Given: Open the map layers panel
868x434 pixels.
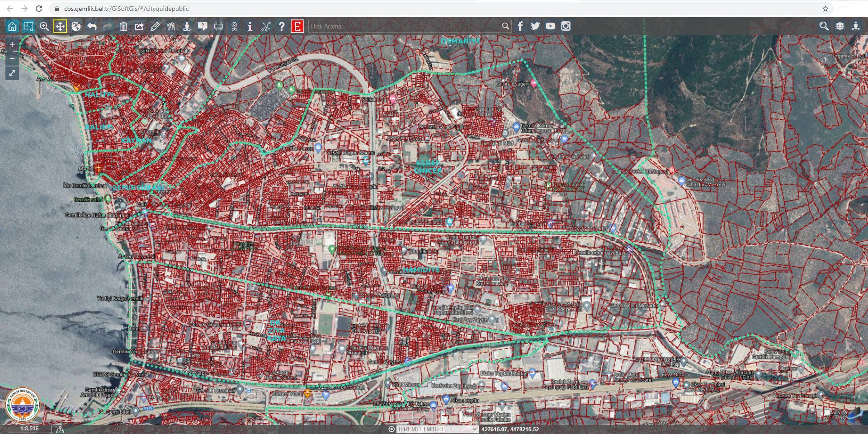Looking at the screenshot, I should point(840,26).
